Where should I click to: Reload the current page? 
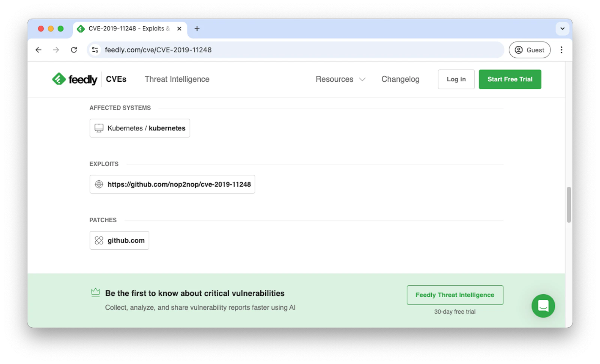[74, 49]
